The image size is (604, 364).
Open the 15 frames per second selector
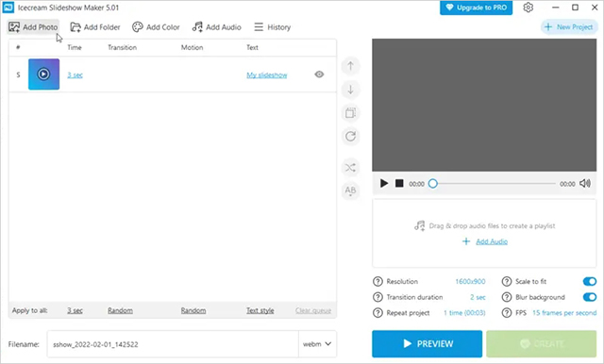(564, 313)
